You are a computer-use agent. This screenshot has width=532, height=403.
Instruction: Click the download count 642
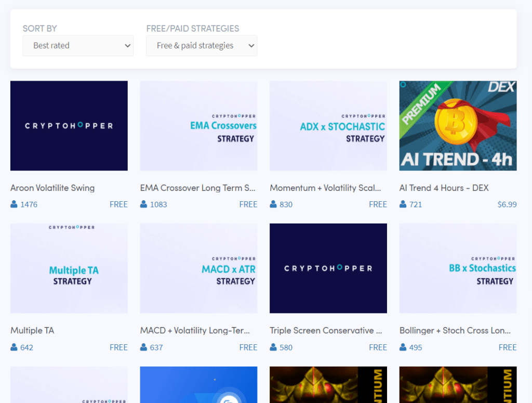point(26,347)
